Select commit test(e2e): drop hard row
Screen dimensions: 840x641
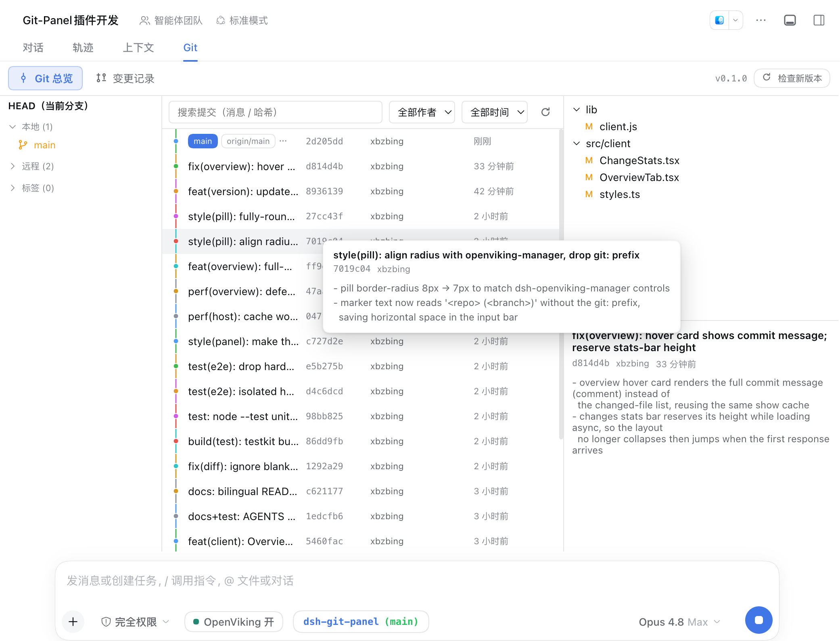(x=361, y=366)
